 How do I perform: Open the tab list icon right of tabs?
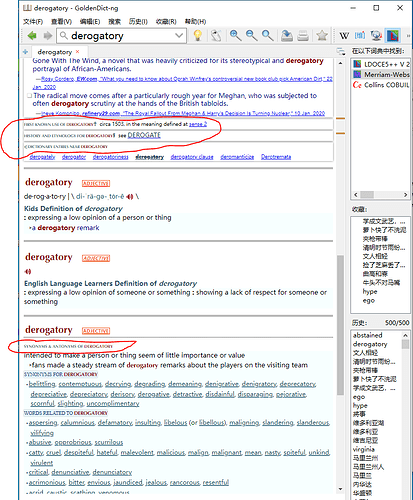pos(341,51)
